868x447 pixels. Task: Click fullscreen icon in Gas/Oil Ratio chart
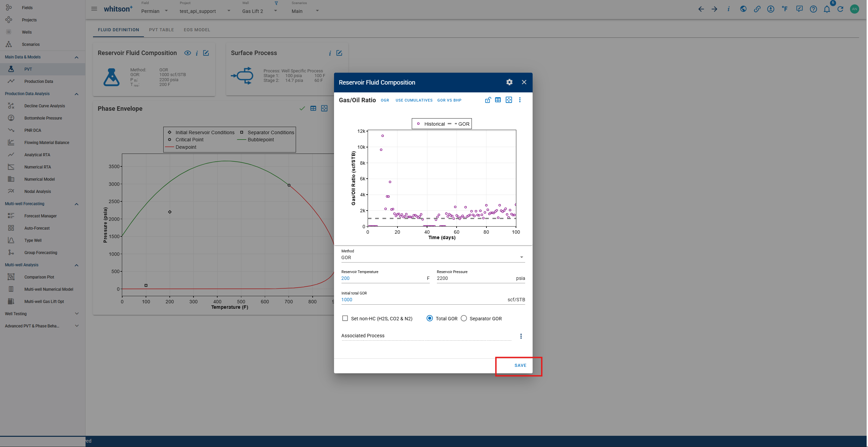pos(509,100)
